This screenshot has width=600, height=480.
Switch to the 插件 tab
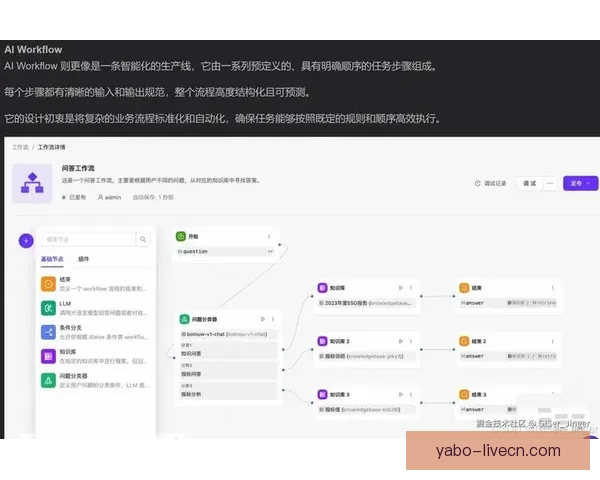click(x=83, y=259)
